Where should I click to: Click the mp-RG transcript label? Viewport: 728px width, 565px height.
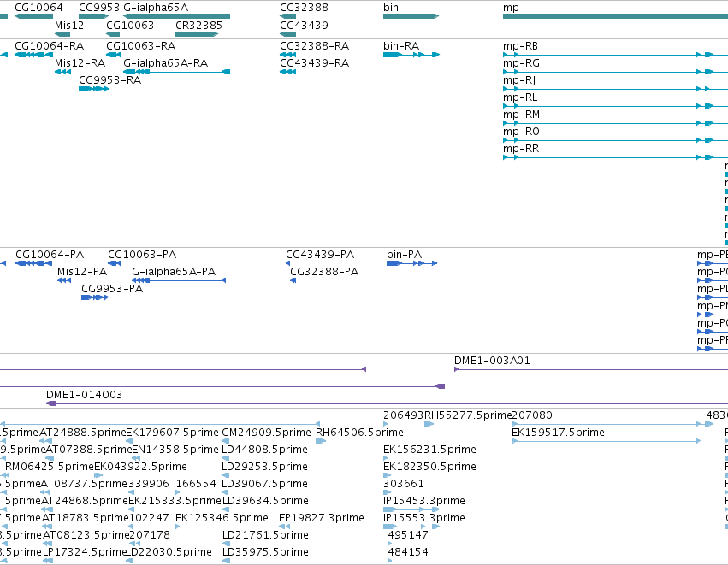tap(521, 63)
